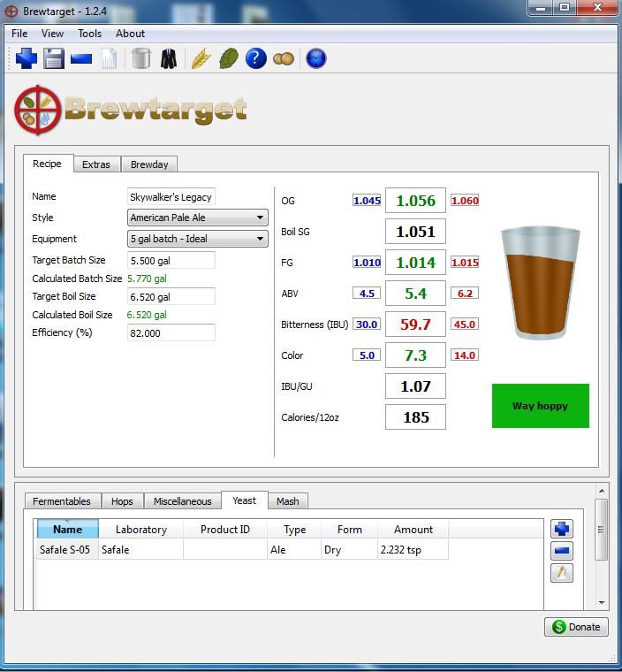The image size is (622, 672).
Task: Edit yeast with the pencil notepad button
Action: (x=562, y=573)
